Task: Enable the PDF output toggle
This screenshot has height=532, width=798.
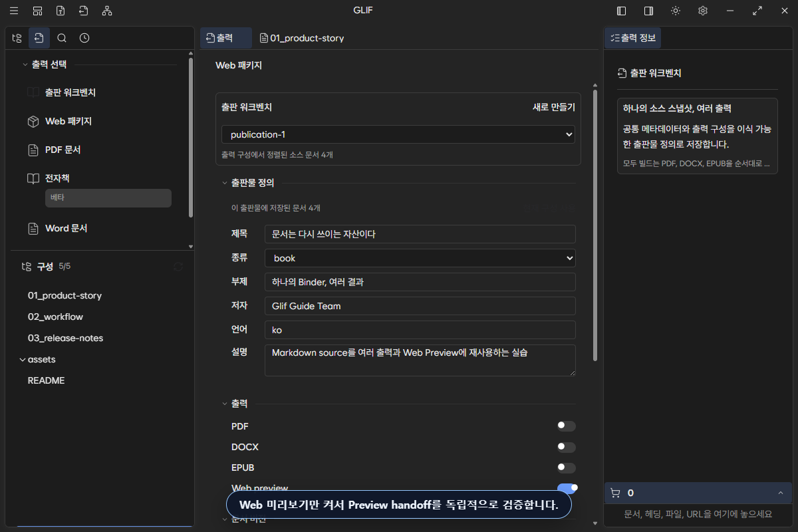Action: (x=567, y=426)
